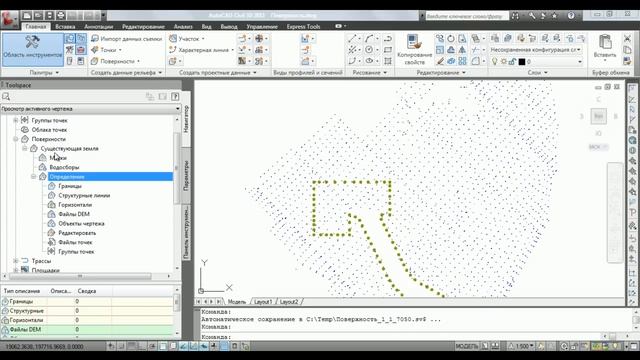Switch to the Редактирование ribbon tab
Screen dimensions: 640x360
click(x=143, y=27)
